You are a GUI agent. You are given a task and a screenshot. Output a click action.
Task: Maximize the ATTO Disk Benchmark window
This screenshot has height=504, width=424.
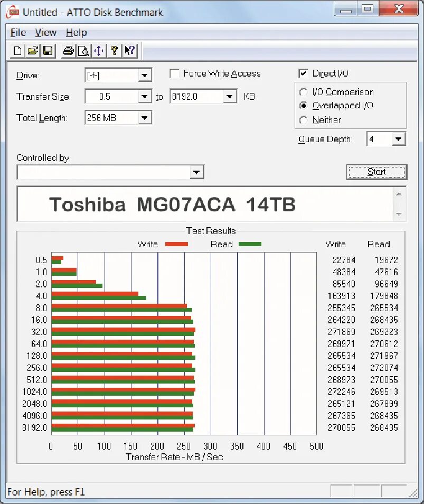[368, 9]
